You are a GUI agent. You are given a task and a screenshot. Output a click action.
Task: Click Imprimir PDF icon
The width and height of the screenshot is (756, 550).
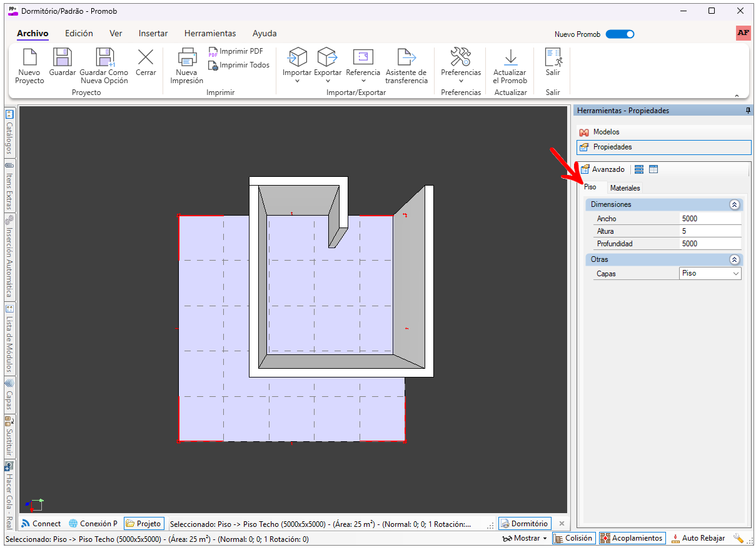coord(213,52)
